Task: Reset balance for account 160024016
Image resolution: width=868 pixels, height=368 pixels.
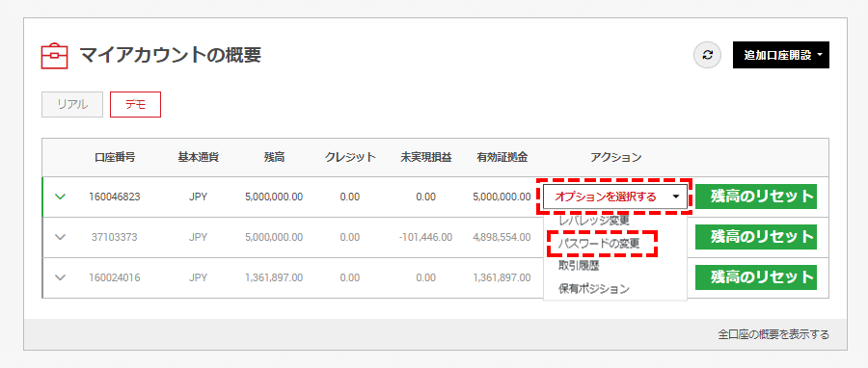Action: (756, 277)
